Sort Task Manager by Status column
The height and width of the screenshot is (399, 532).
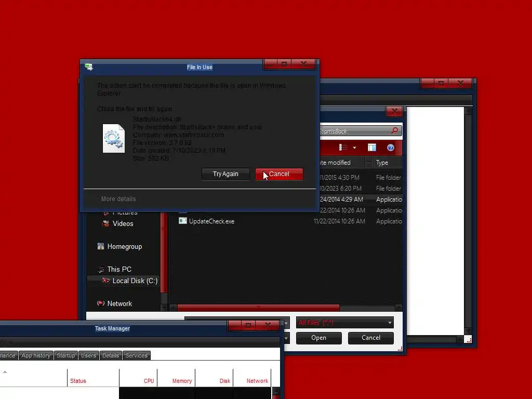coord(93,378)
